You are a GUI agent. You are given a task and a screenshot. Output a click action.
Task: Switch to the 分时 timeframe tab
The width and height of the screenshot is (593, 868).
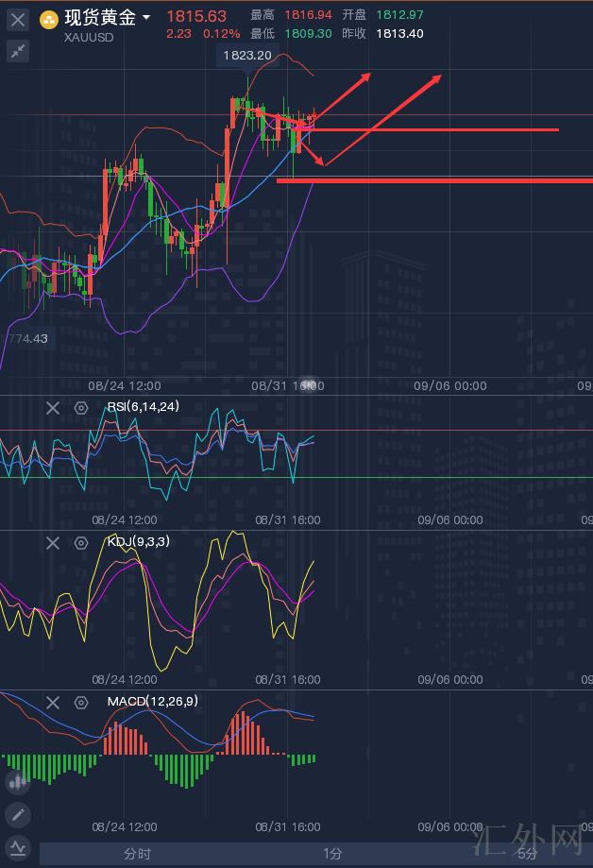pos(137,854)
